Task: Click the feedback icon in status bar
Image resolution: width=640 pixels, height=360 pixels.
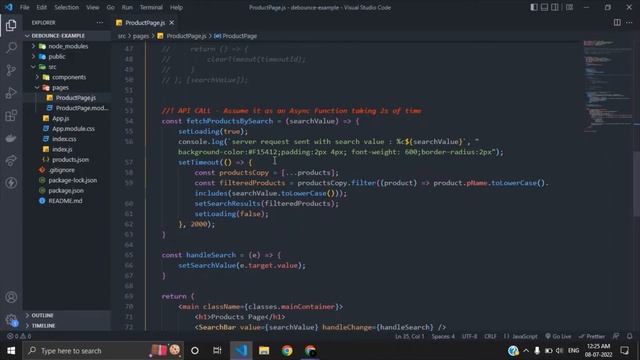Action: (x=616, y=336)
